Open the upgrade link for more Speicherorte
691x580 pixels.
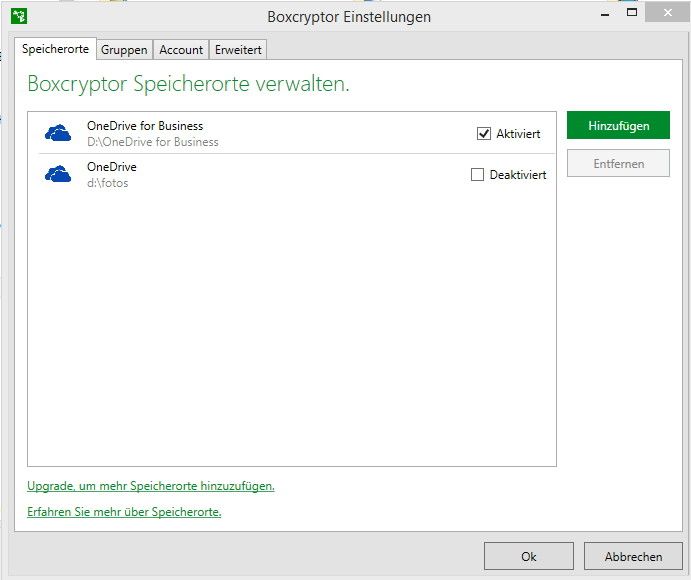[151, 486]
